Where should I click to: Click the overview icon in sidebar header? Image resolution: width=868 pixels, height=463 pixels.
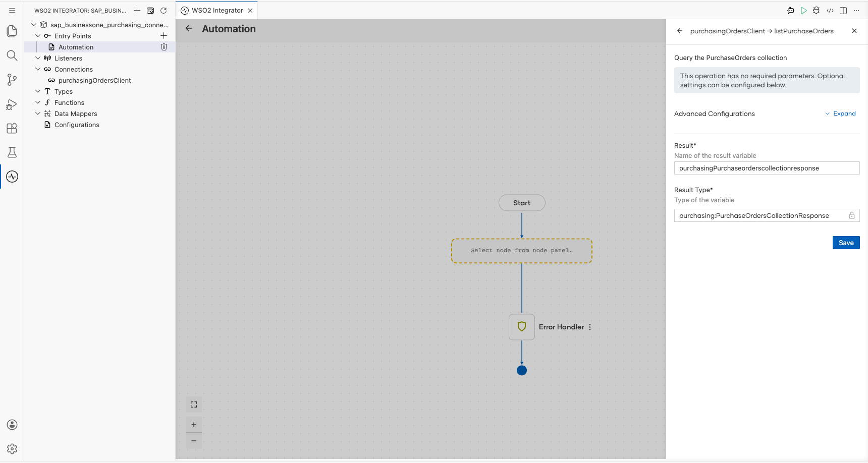(150, 11)
